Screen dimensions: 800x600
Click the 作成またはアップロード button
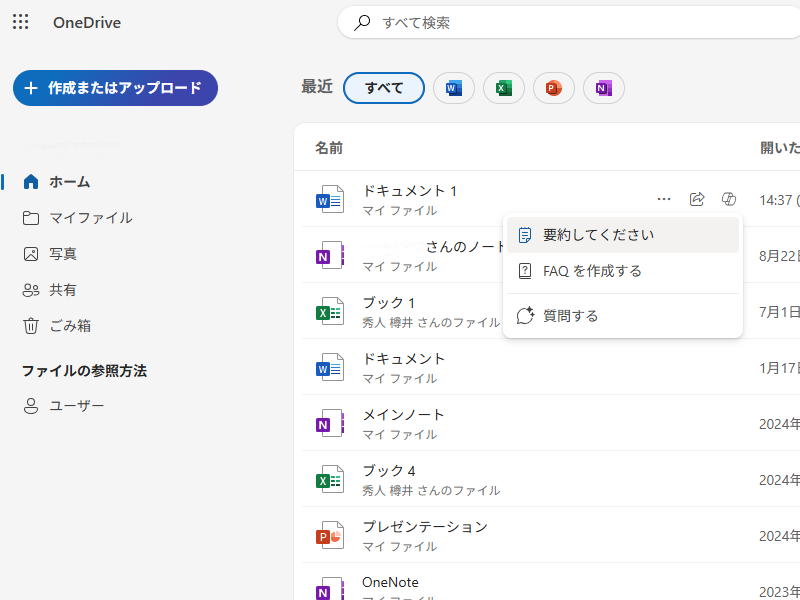tap(114, 88)
